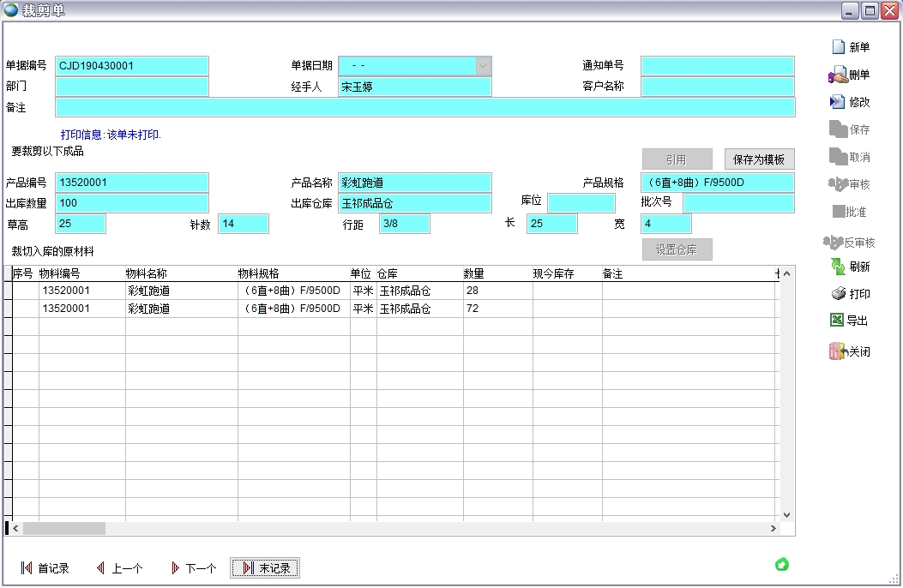Go to previous record with 上一个
Image resolution: width=903 pixels, height=588 pixels.
101,568
